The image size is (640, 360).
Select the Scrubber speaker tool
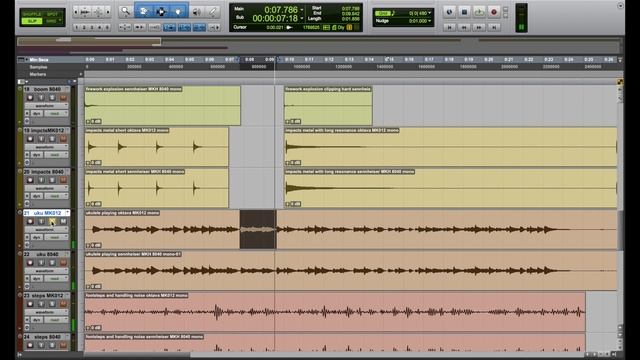pyautogui.click(x=197, y=12)
